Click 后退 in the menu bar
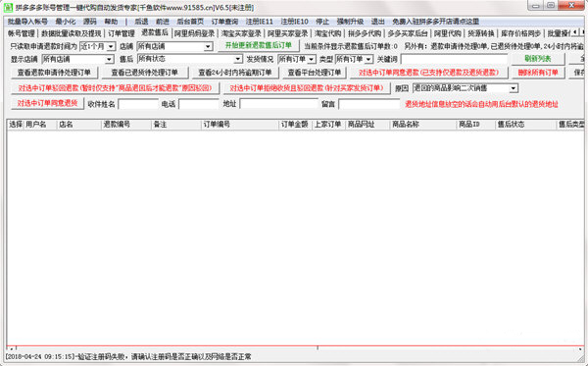The width and height of the screenshot is (588, 366). (x=141, y=22)
